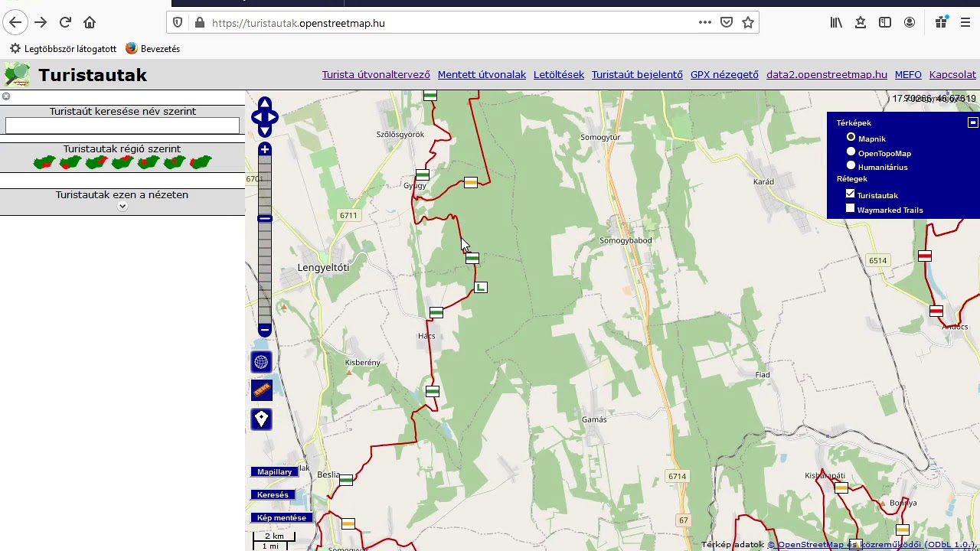Image resolution: width=980 pixels, height=551 pixels.
Task: Activate the orange ruler measure tool
Action: click(261, 390)
